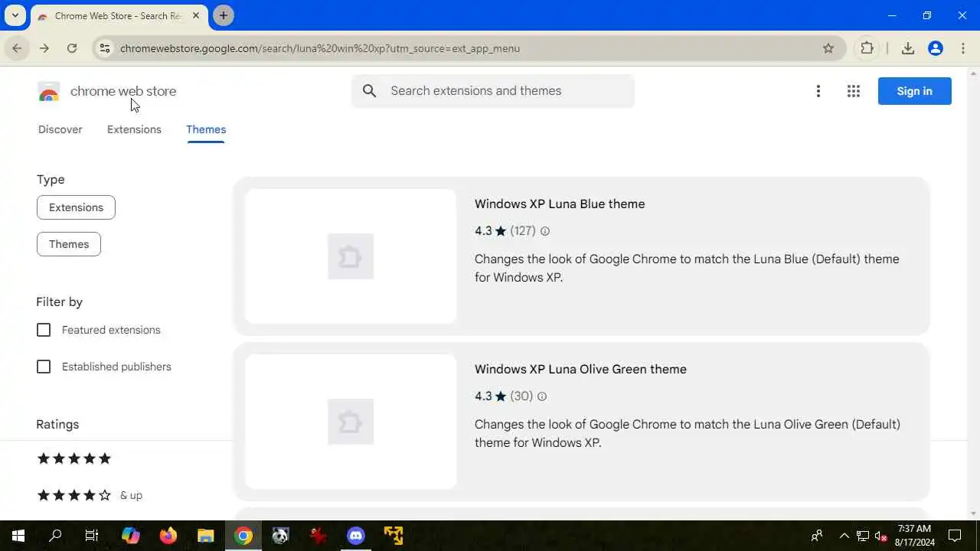Open the Chrome downloads icon
This screenshot has width=980, height=551.
[x=908, y=48]
